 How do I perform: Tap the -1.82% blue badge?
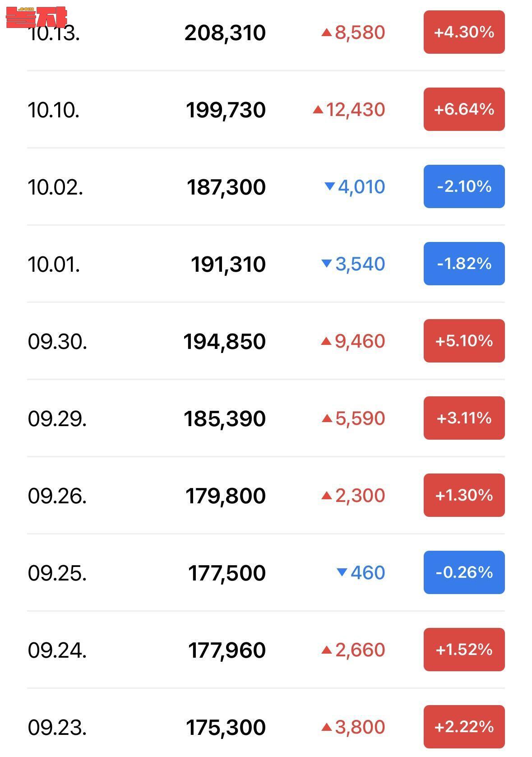464,264
